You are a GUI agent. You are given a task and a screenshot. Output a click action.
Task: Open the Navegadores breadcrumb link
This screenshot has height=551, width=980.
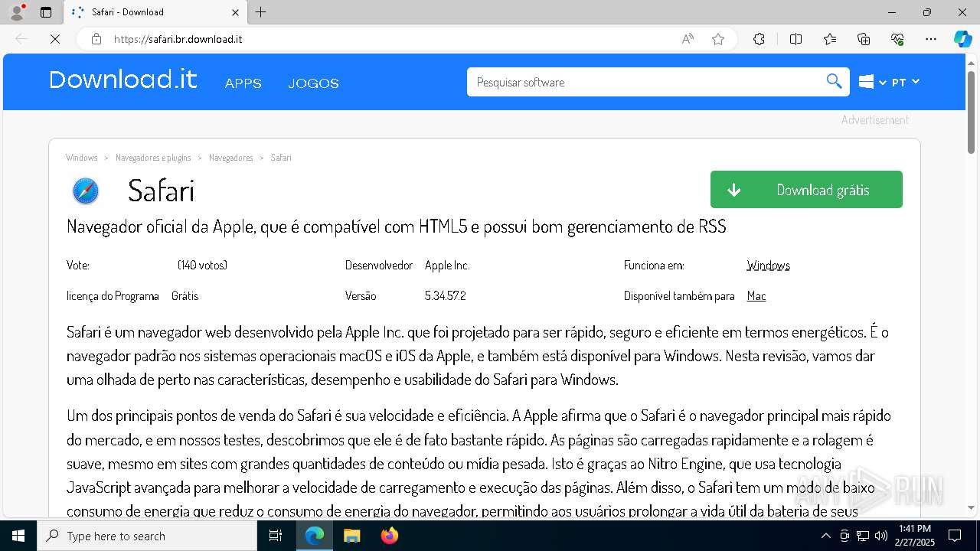[x=231, y=158]
